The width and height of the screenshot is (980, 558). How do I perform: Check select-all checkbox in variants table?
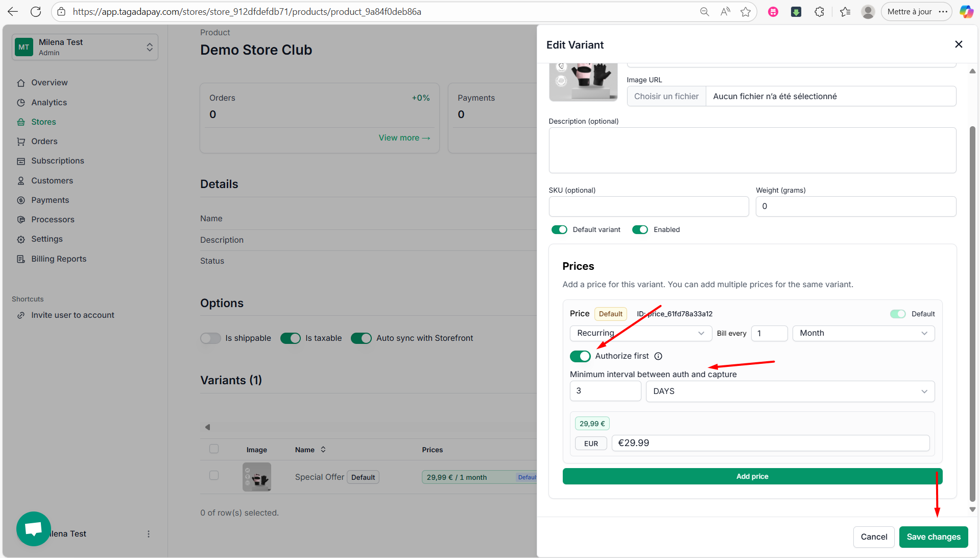coord(214,449)
